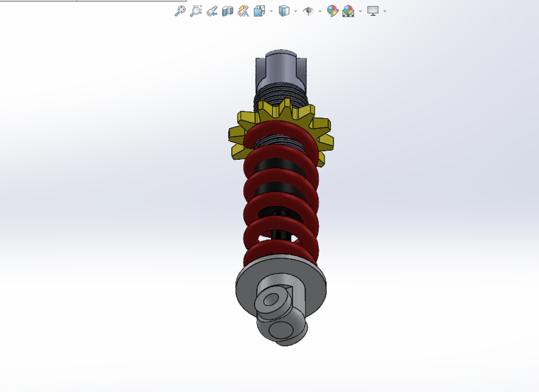The width and height of the screenshot is (539, 392).
Task: Click the View Orientation cube icon
Action: [x=259, y=10]
